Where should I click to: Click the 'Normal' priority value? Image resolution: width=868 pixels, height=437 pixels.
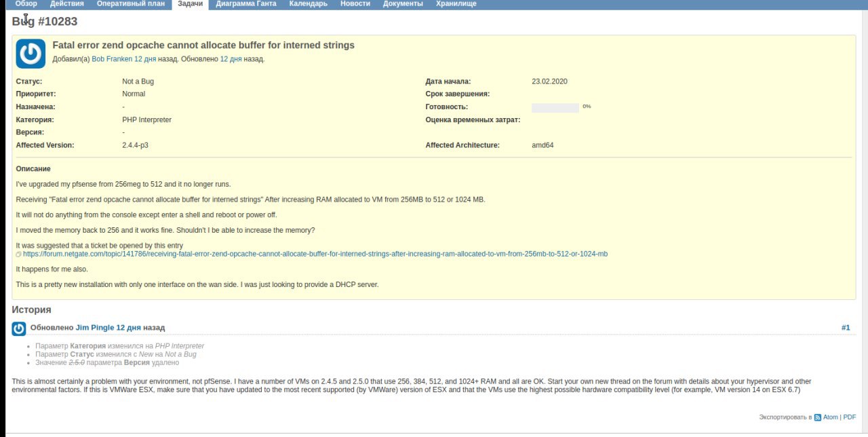tap(134, 94)
